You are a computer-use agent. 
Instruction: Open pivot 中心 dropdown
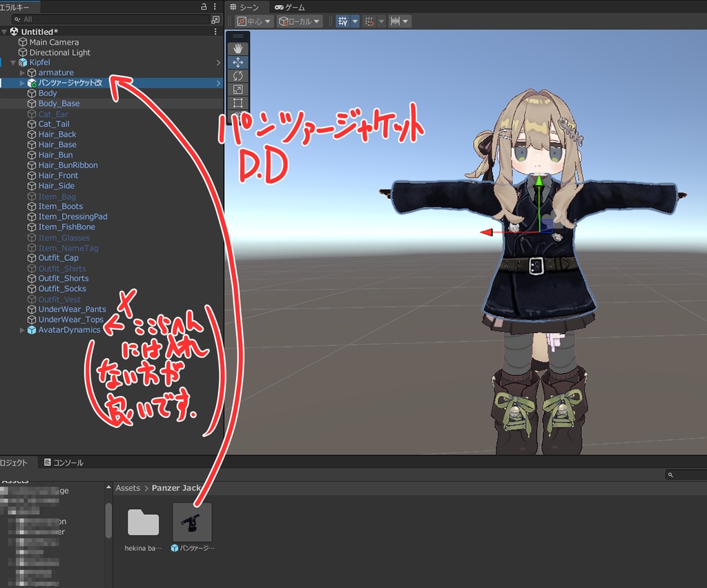click(x=254, y=21)
